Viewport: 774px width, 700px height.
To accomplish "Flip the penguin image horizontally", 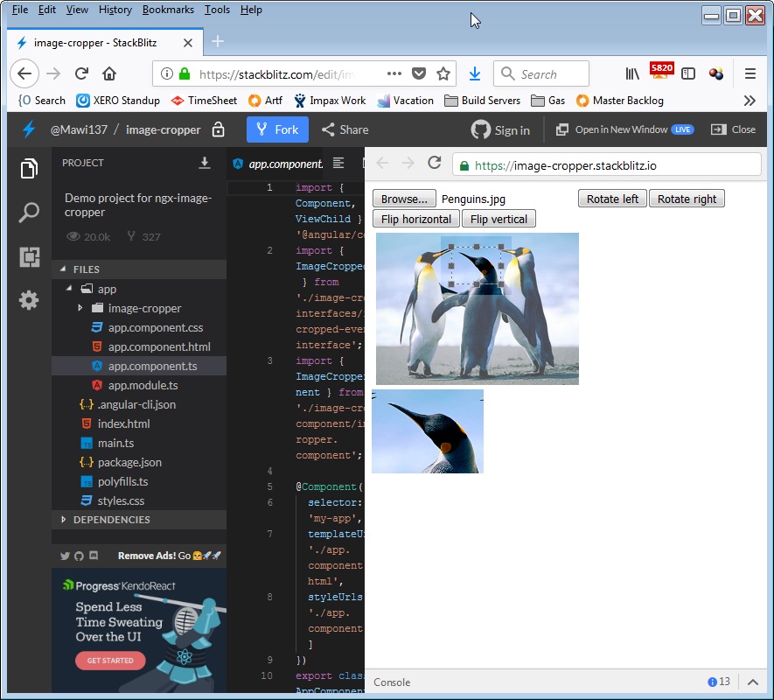I will [415, 218].
